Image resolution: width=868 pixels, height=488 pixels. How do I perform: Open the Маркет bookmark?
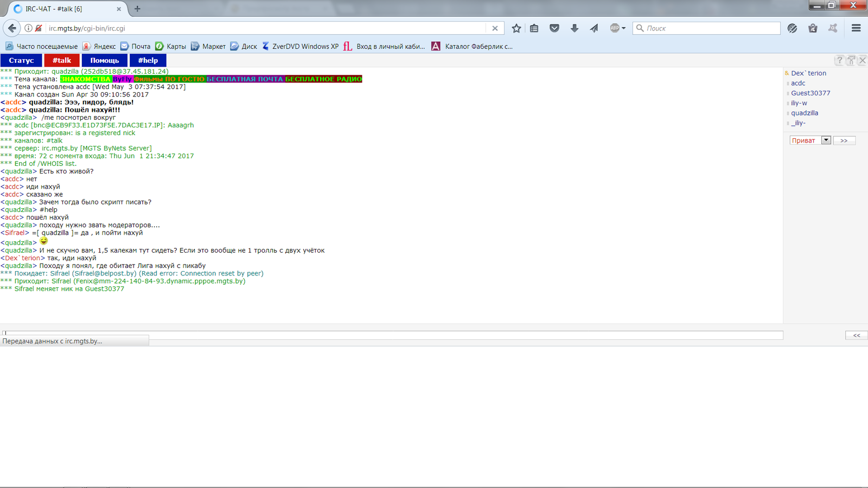click(208, 47)
